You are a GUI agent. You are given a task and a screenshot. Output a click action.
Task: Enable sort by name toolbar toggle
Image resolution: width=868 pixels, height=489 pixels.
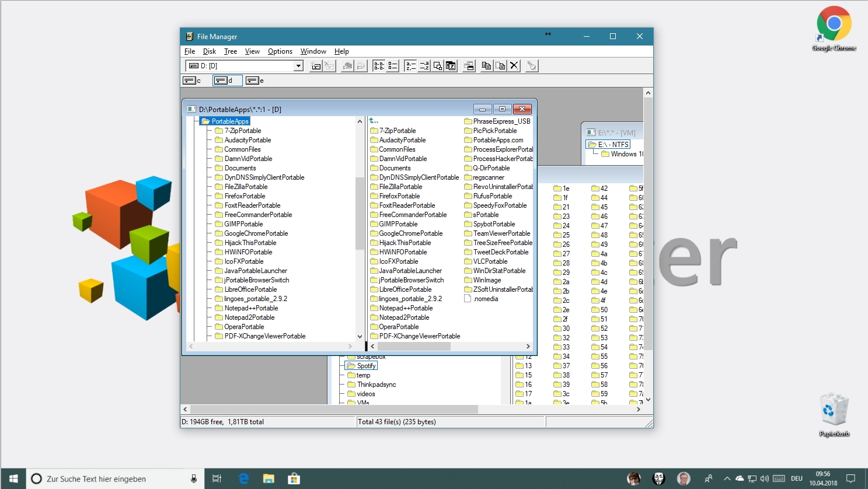click(410, 66)
